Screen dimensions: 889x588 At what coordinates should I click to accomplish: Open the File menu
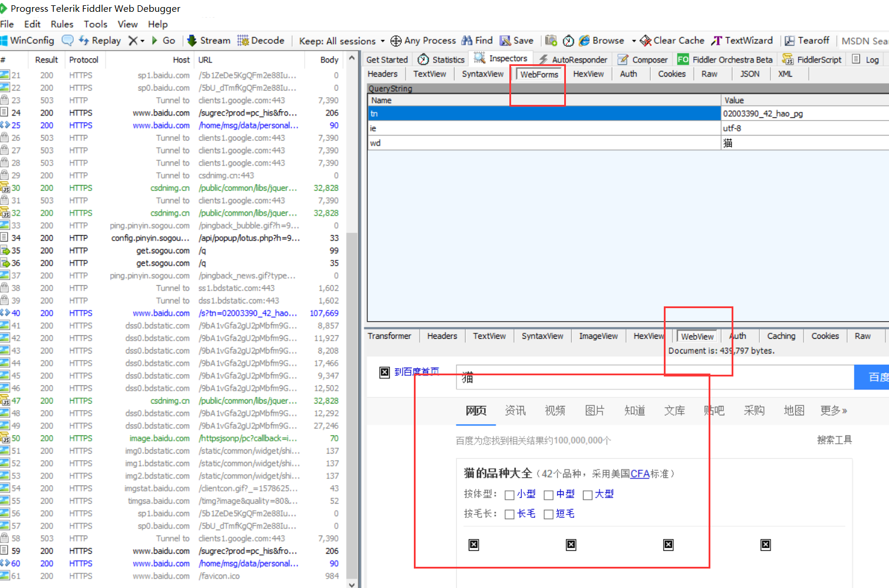(x=7, y=24)
